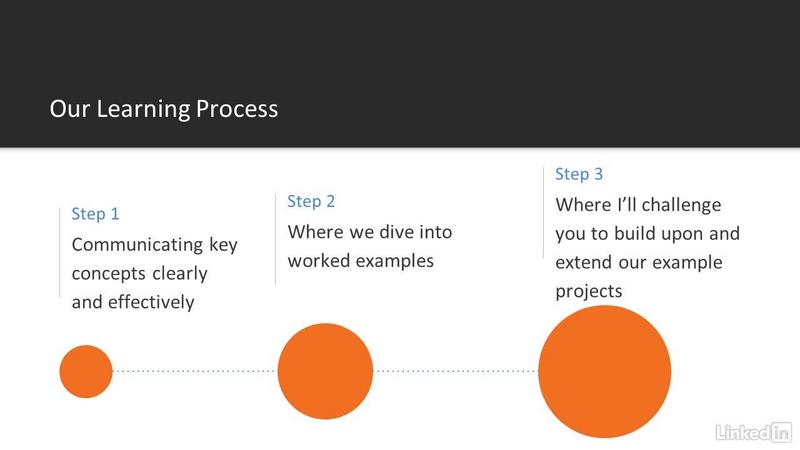Click 'and effectively' line under Step 1
The width and height of the screenshot is (800, 450).
pyautogui.click(x=133, y=302)
